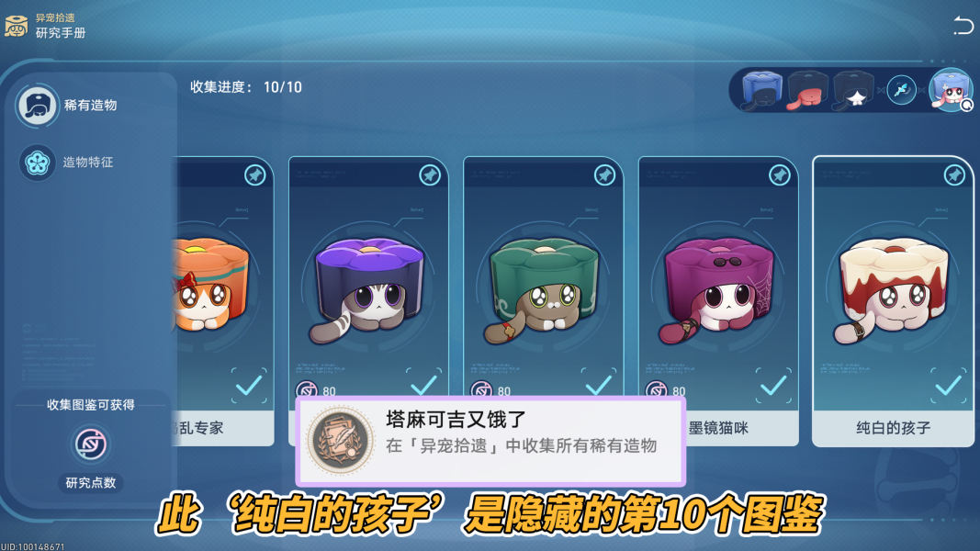Click the 塔麻可吉又饿了 achievement notification
Screen dimensions: 980x551
pyautogui.click(x=490, y=441)
